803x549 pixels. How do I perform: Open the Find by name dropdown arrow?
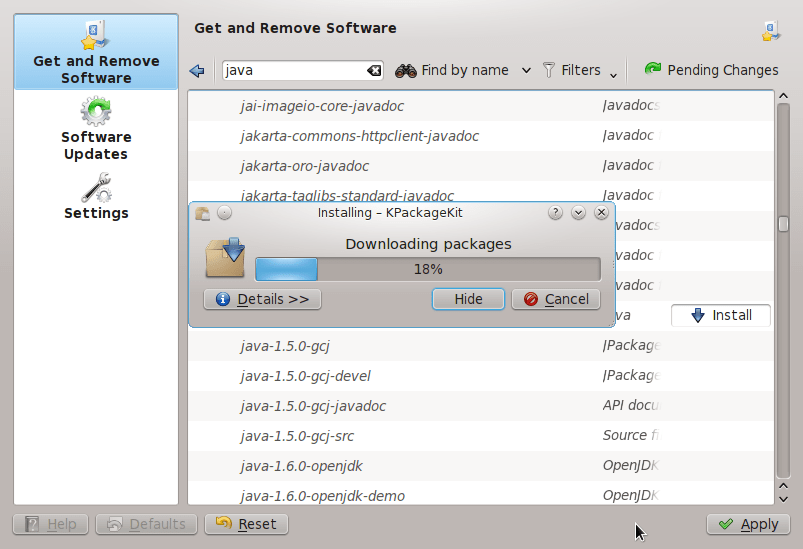[526, 71]
